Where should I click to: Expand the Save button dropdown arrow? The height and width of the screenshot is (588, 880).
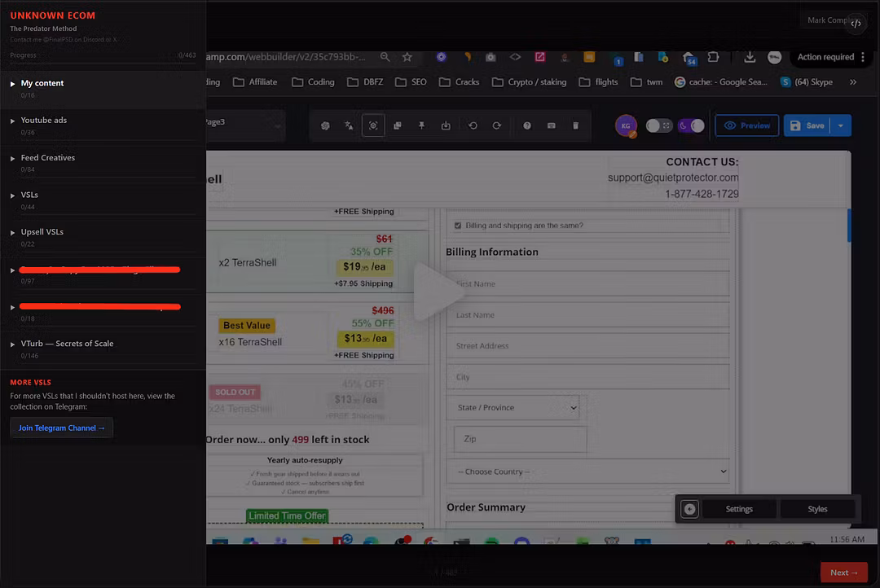(841, 125)
